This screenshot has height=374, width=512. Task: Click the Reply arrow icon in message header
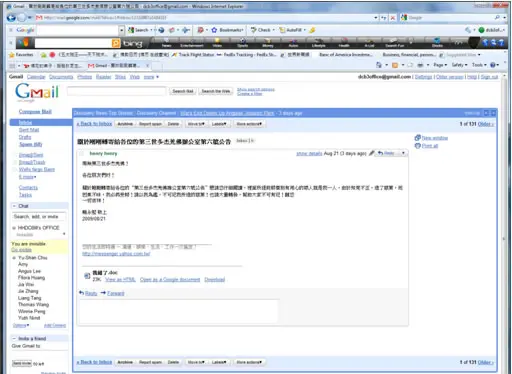point(380,153)
